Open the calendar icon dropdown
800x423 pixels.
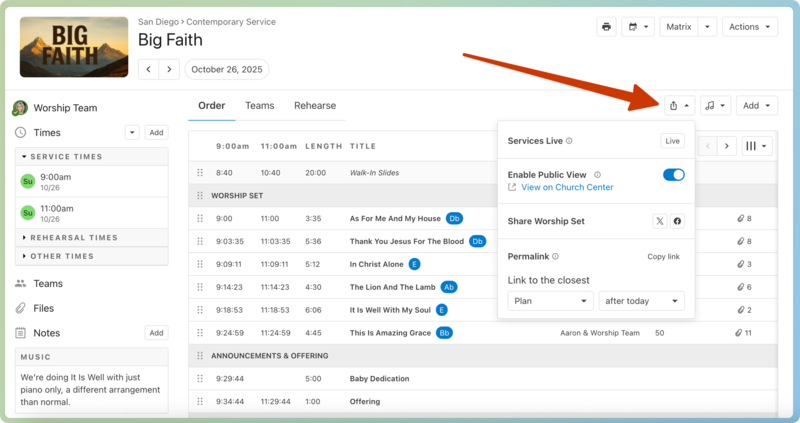tap(636, 27)
